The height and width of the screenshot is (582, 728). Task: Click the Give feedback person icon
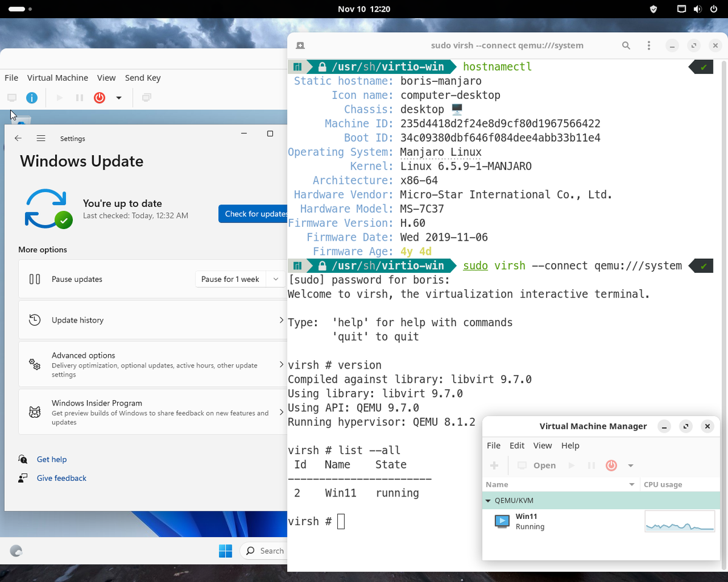tap(23, 478)
